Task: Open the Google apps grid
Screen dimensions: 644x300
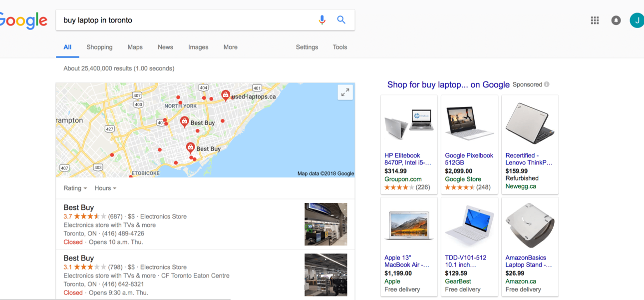Action: 595,20
